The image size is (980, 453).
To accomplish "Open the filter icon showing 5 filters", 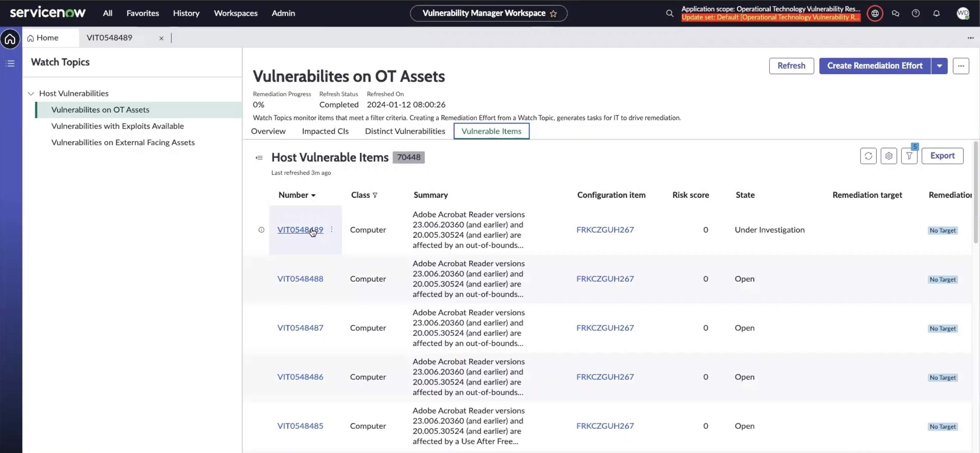I will tap(910, 156).
